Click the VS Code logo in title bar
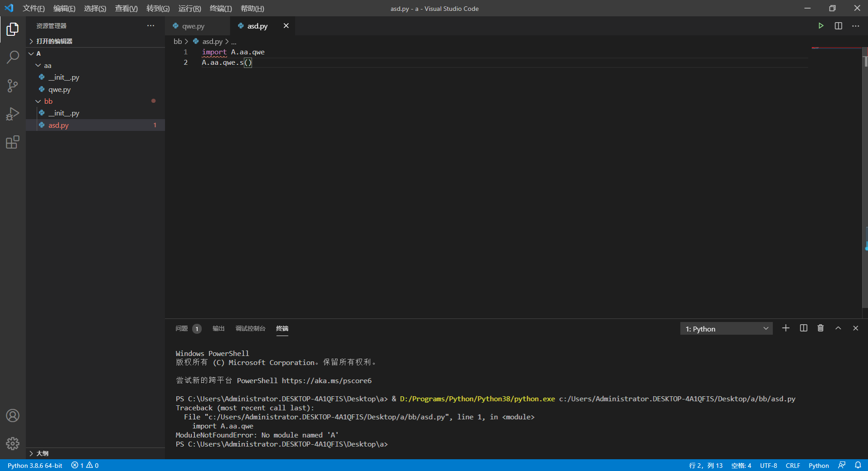 point(9,8)
